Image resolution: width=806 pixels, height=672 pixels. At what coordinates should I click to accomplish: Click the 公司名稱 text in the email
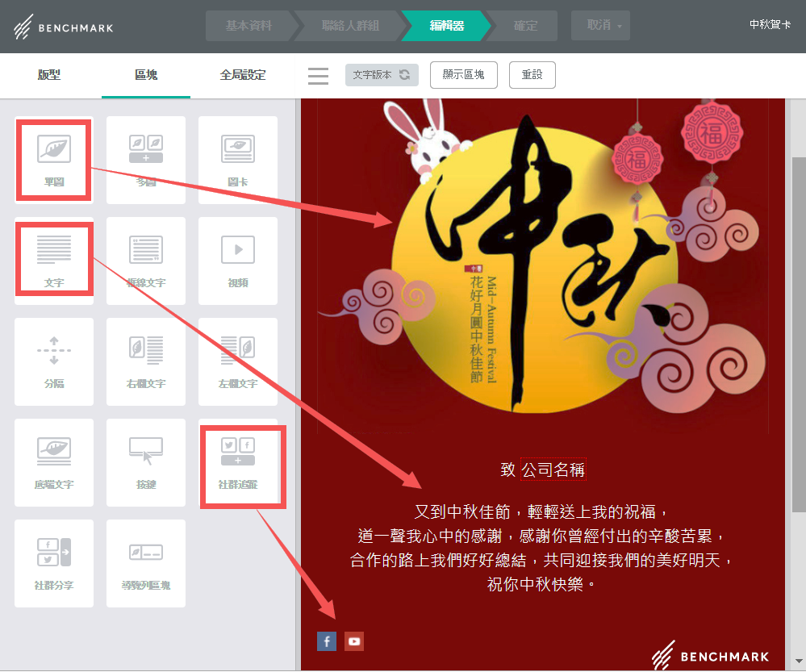click(553, 470)
